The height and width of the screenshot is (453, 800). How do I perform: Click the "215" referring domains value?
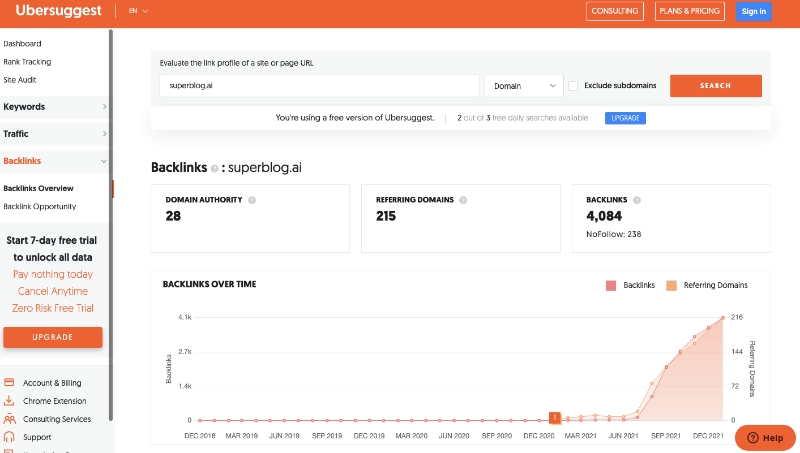pos(386,216)
